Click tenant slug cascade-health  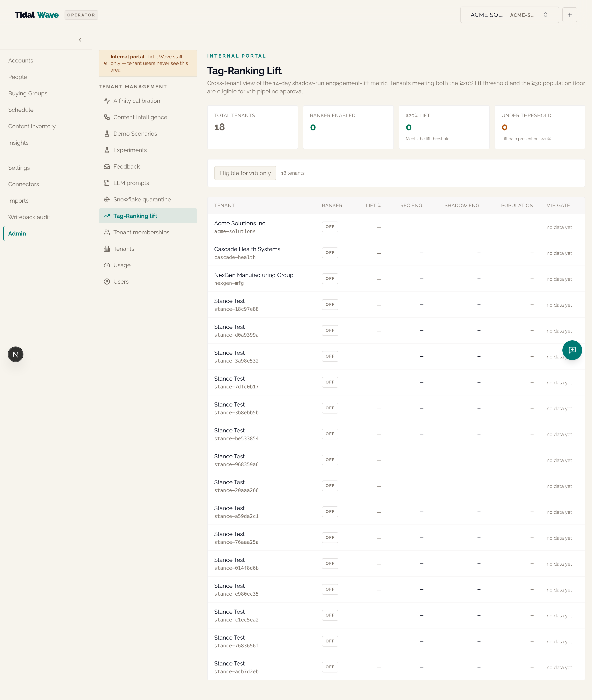pos(235,257)
